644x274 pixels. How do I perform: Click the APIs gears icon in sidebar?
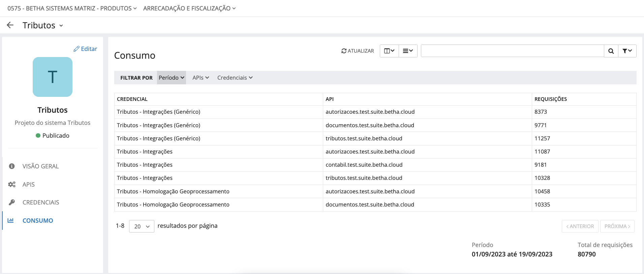tap(12, 184)
